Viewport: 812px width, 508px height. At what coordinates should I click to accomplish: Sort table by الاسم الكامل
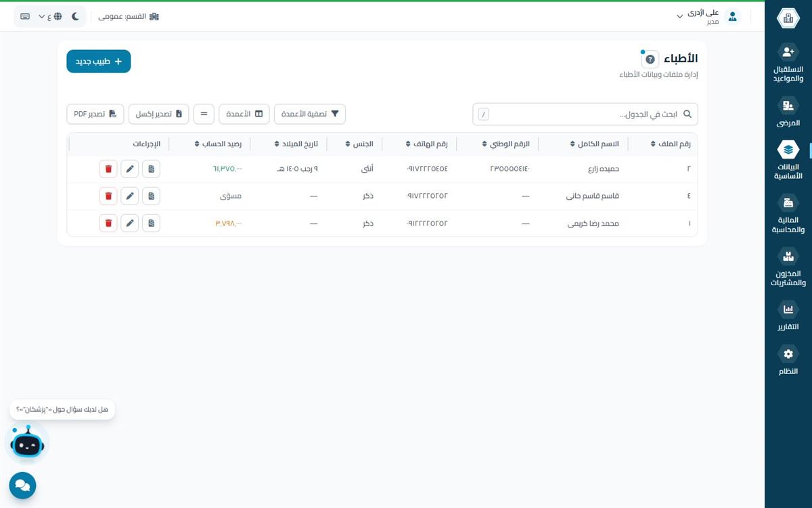pyautogui.click(x=593, y=144)
